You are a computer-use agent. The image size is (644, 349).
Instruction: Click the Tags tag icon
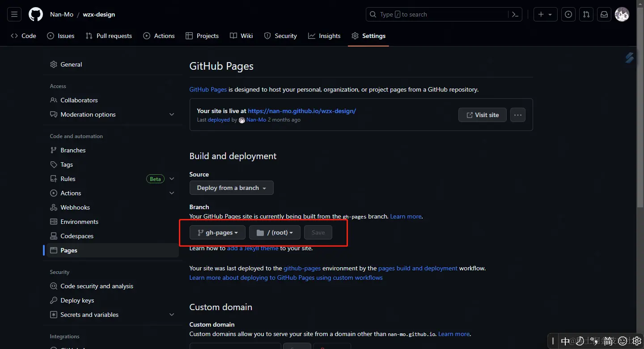click(54, 164)
